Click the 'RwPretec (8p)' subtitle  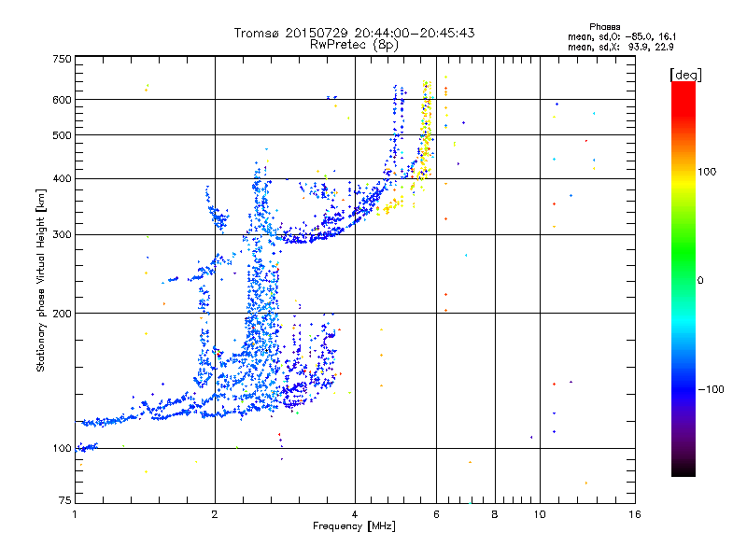click(x=354, y=45)
